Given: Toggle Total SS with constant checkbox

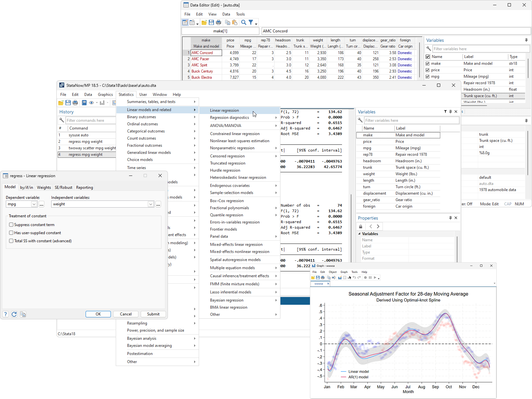Looking at the screenshot, I should (11, 241).
